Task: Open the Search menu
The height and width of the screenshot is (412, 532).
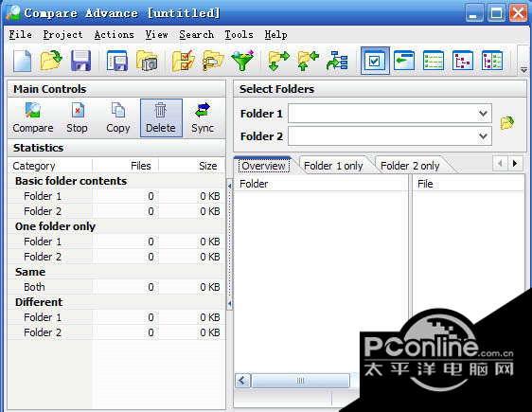Action: pyautogui.click(x=197, y=35)
